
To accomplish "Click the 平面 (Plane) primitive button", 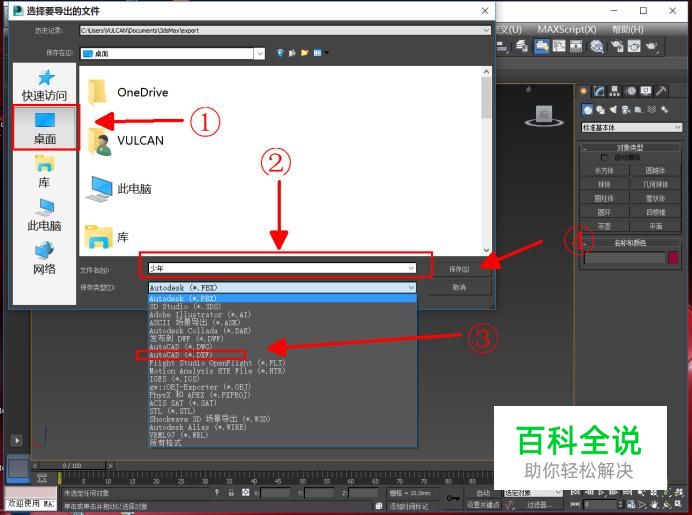I will click(656, 226).
